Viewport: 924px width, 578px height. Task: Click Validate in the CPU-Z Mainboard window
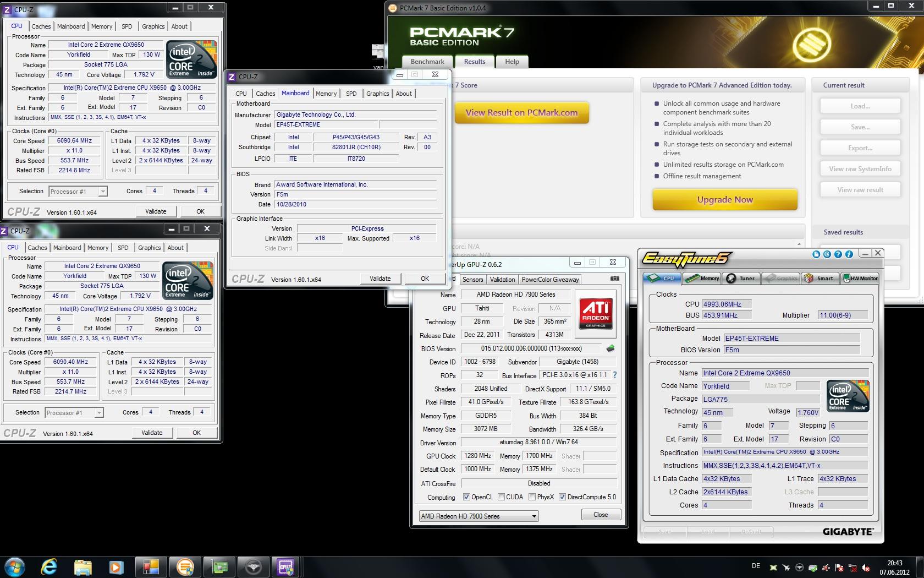click(x=380, y=279)
